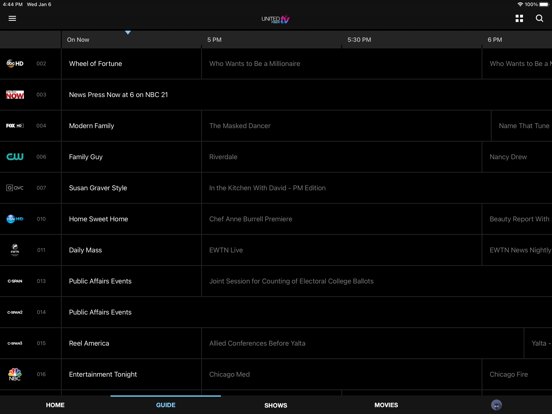Select the C-SPAN2 channel logo
Viewport: 552px width, 414px height.
(x=15, y=312)
